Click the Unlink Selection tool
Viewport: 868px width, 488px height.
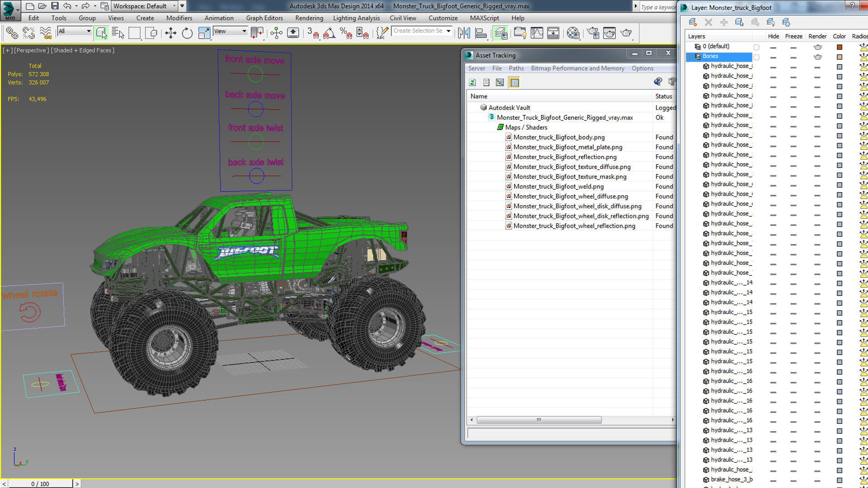pos(28,33)
